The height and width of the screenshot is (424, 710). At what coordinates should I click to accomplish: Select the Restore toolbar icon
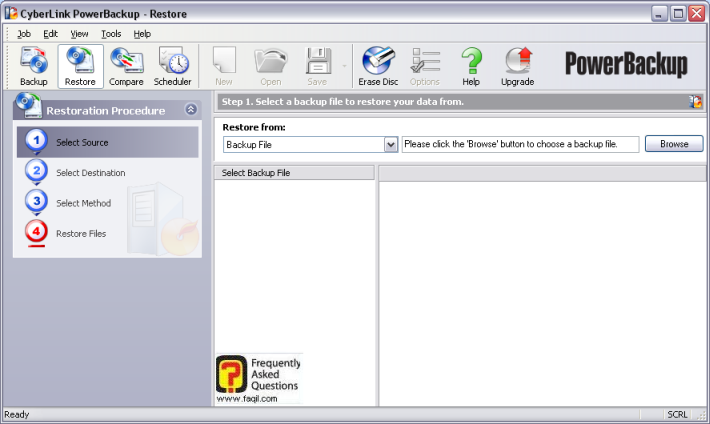coord(80,67)
